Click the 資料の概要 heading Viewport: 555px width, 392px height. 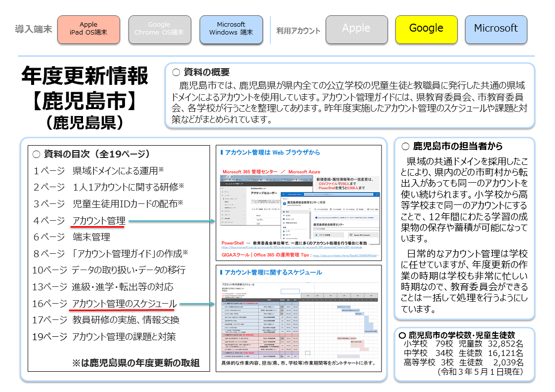click(x=207, y=72)
